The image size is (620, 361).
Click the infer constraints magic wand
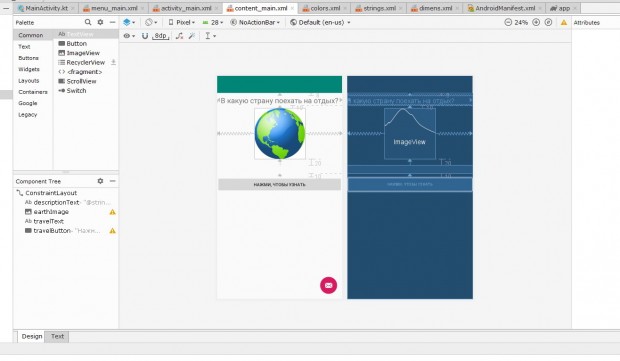(192, 36)
